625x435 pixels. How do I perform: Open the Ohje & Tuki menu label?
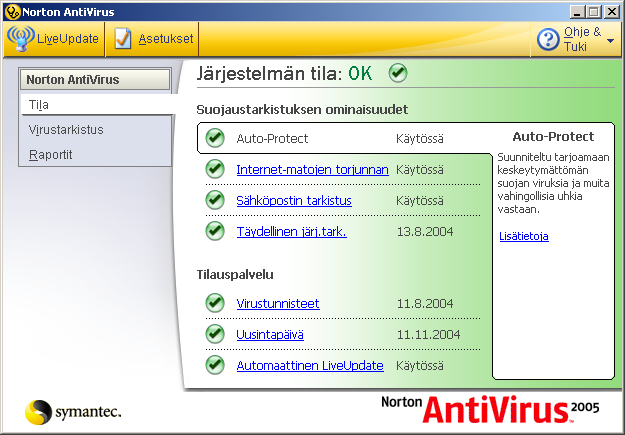pos(582,39)
